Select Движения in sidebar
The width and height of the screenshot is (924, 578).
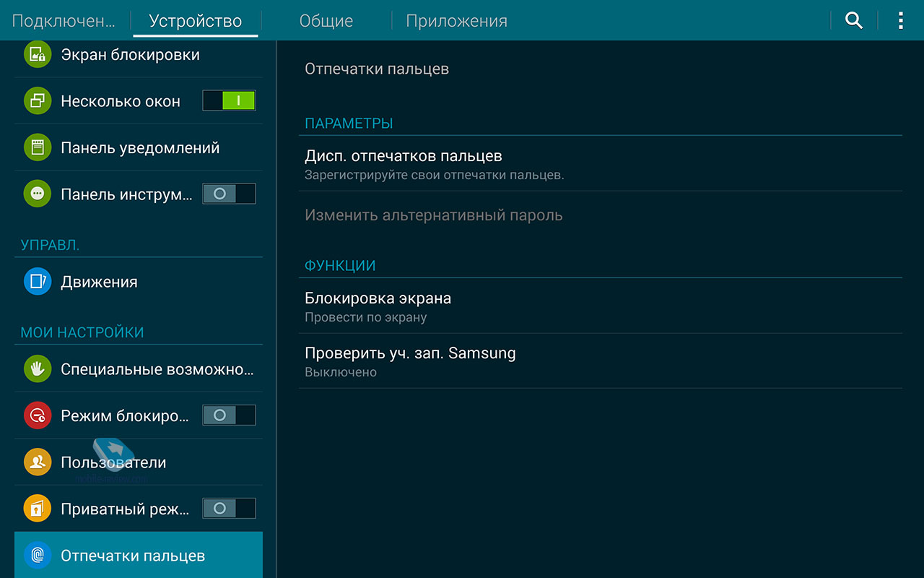99,282
